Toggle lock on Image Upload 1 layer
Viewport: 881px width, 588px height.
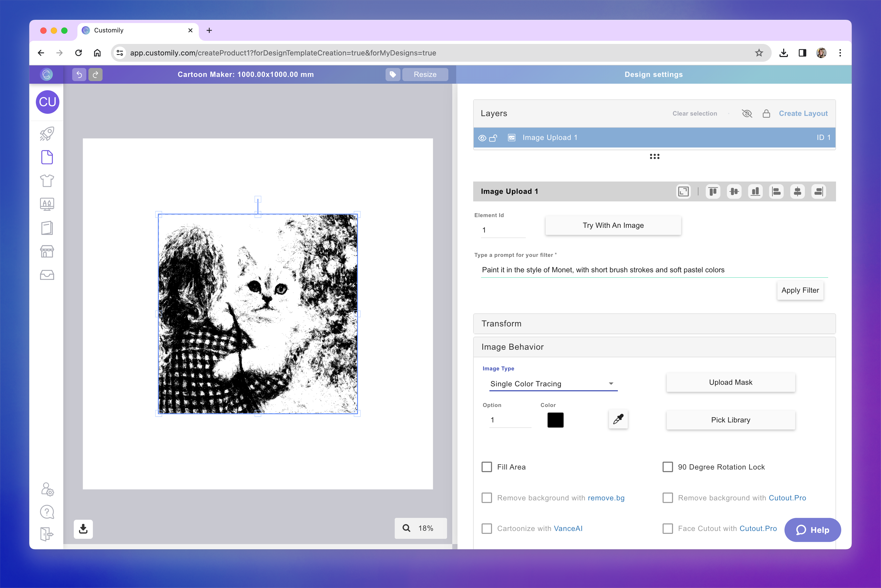pyautogui.click(x=493, y=138)
